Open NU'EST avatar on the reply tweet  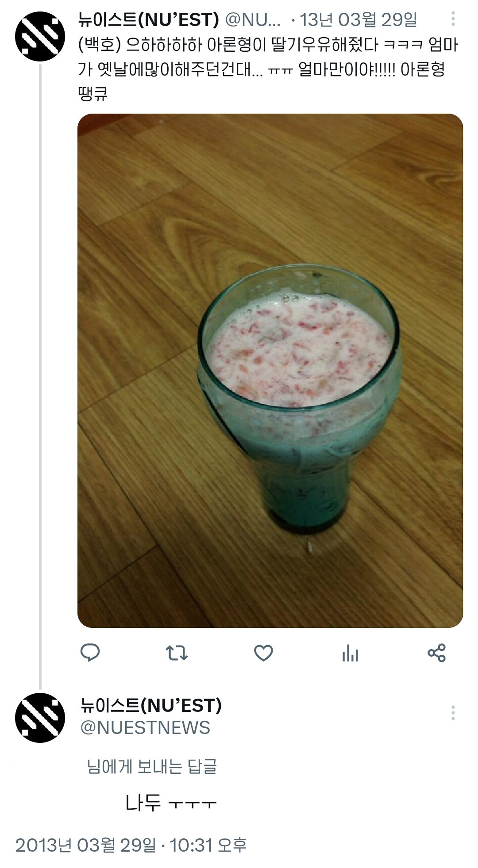[40, 718]
